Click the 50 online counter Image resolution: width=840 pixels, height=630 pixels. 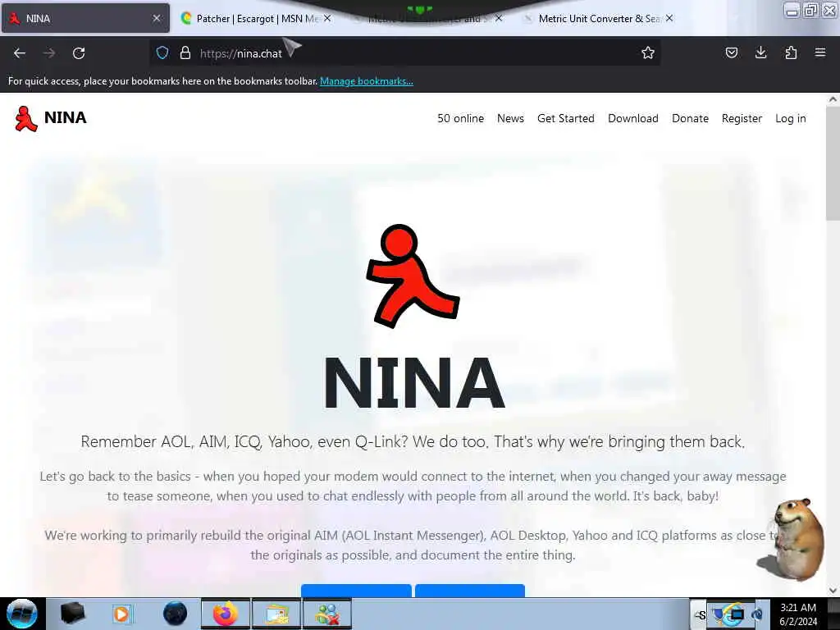click(x=461, y=118)
